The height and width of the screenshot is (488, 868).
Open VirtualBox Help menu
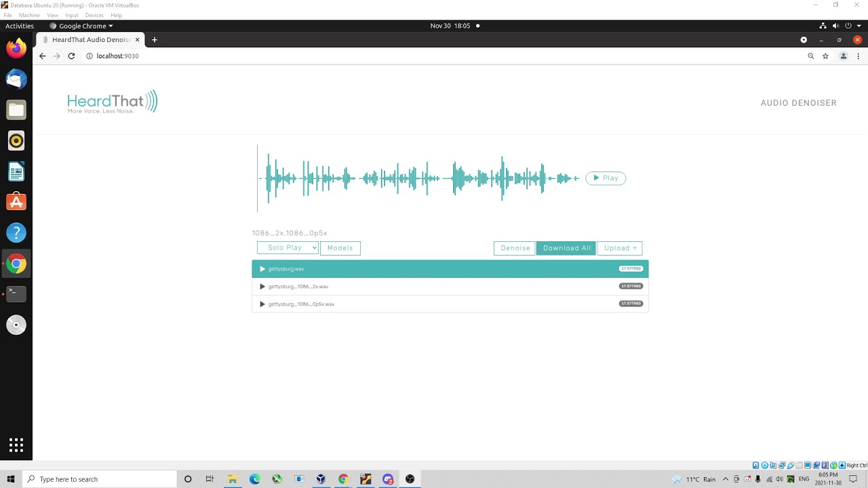[x=116, y=15]
